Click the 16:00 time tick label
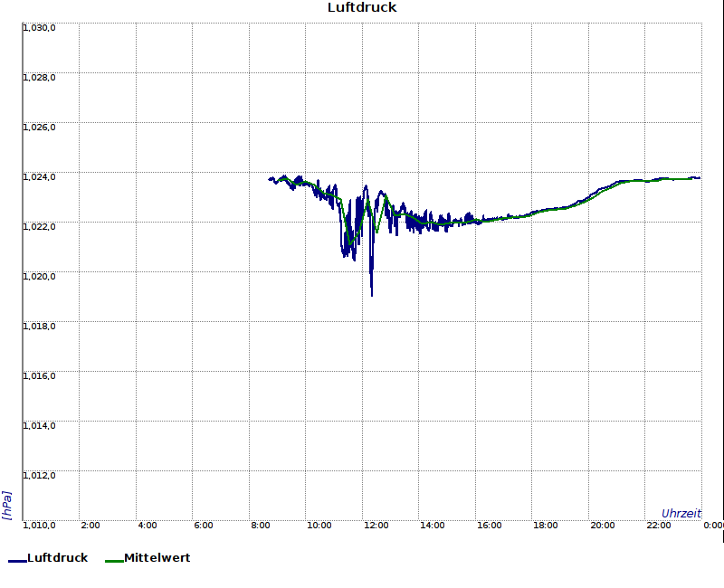 [489, 526]
